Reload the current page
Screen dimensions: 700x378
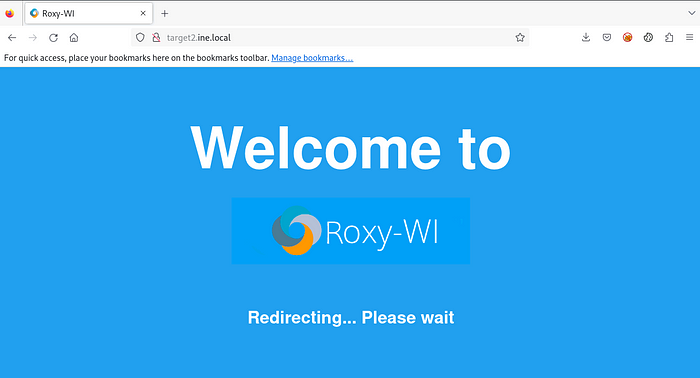point(54,38)
